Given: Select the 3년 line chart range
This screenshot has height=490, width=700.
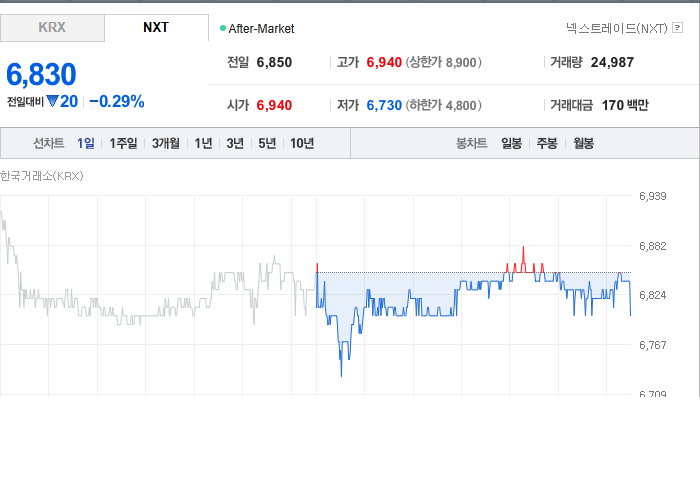Looking at the screenshot, I should [235, 143].
